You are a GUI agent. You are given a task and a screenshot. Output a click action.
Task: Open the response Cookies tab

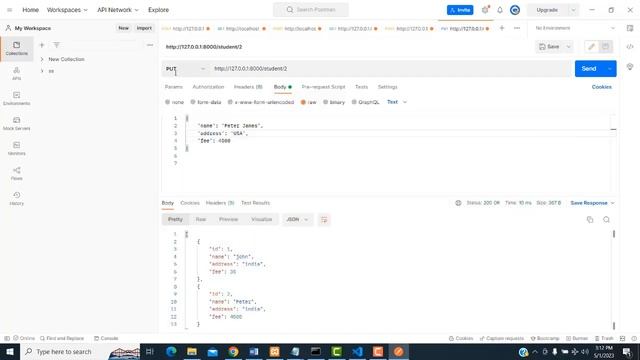tap(190, 203)
